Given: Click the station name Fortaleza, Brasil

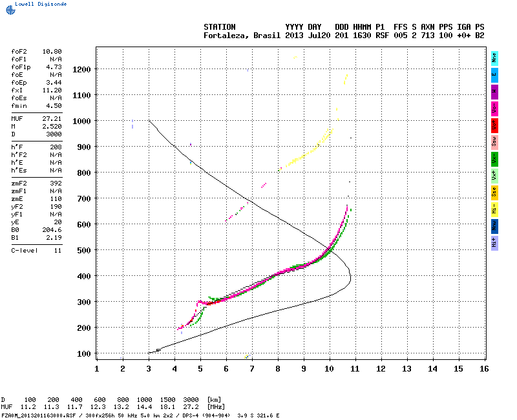Looking at the screenshot, I should point(242,36).
